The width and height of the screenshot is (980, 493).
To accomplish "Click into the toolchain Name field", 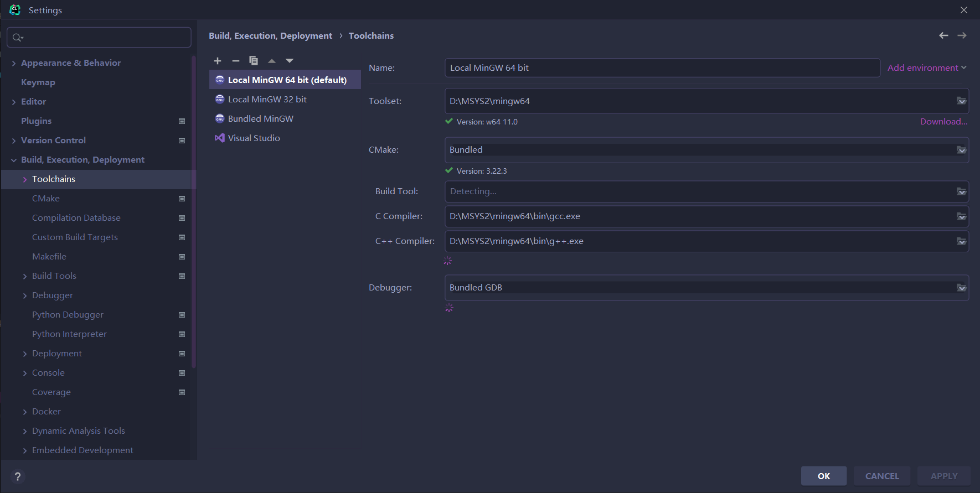I will coord(662,68).
